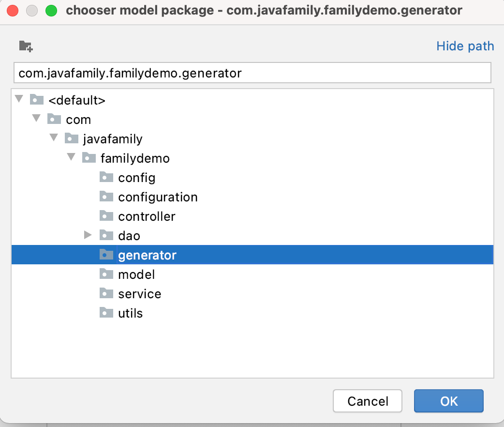Collapse the familydemo package node

pos(71,158)
